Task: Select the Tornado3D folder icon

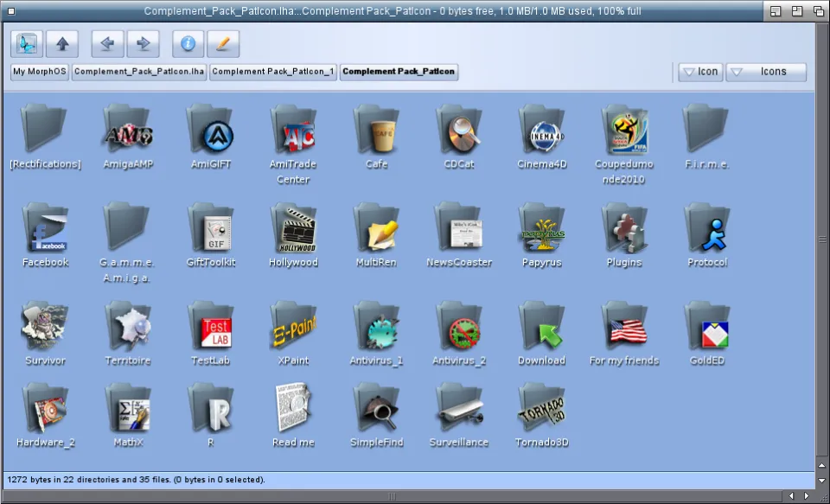Action: (542, 411)
